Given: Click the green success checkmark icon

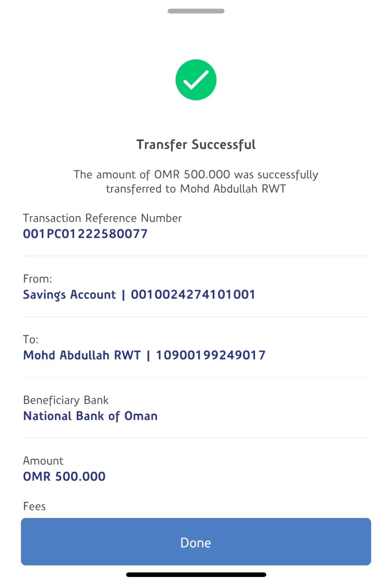Looking at the screenshot, I should tap(196, 80).
